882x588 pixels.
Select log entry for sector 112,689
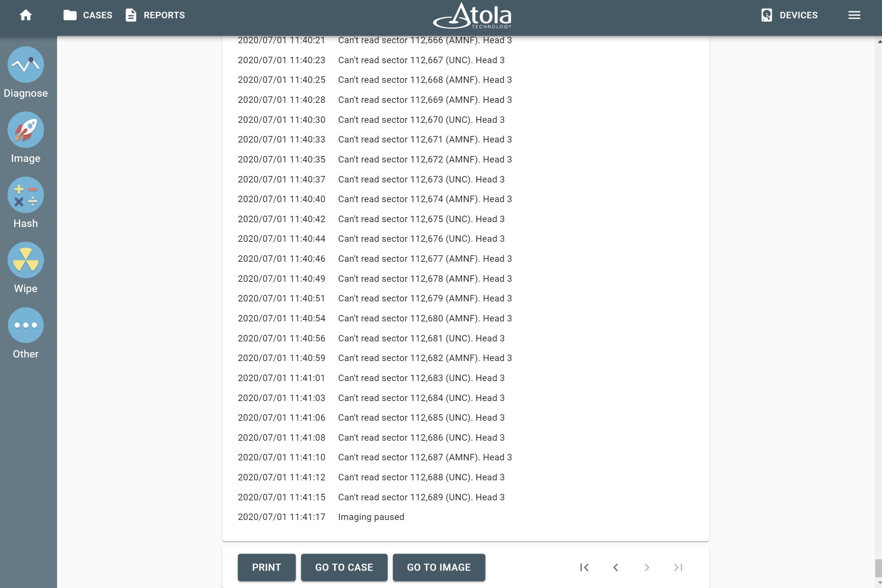click(371, 497)
